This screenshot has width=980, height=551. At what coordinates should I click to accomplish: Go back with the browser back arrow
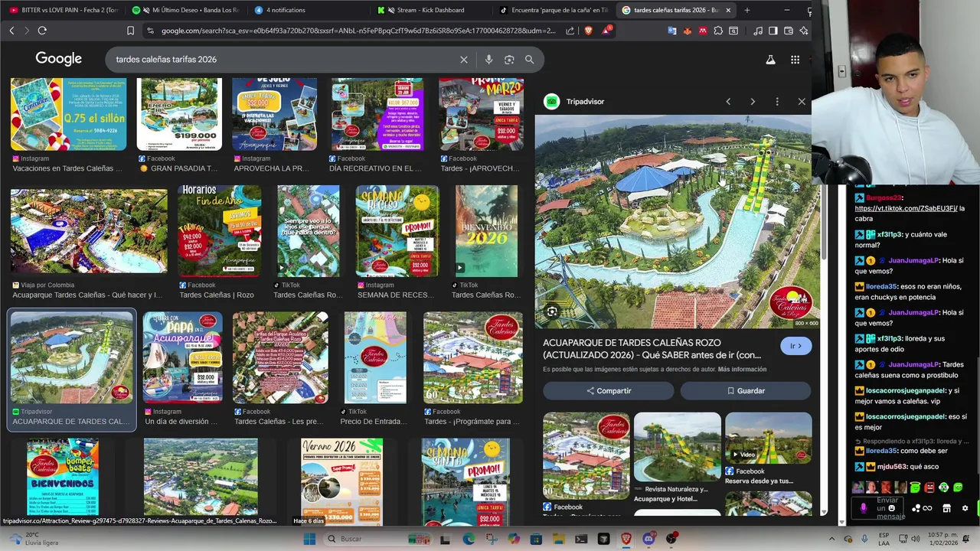[11, 31]
